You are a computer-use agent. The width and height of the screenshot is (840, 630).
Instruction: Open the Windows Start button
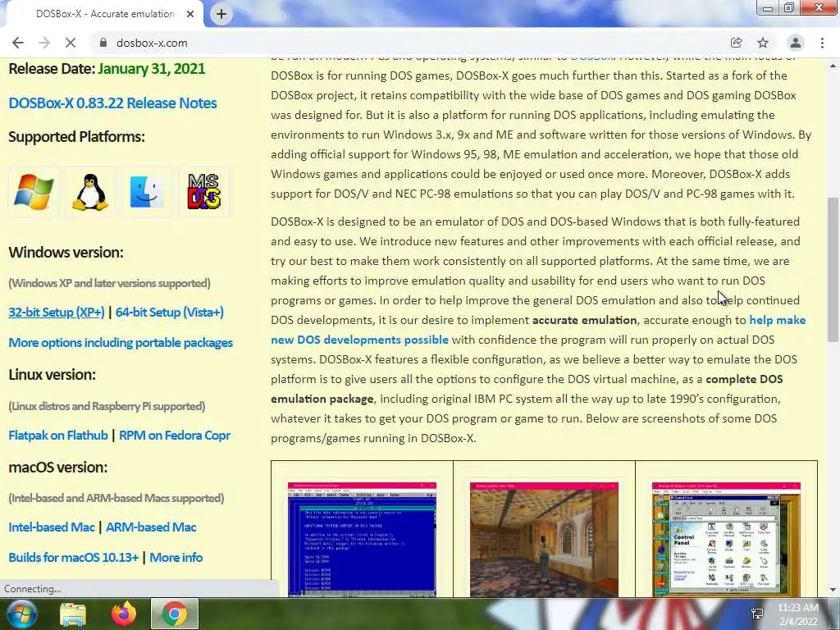(x=21, y=614)
